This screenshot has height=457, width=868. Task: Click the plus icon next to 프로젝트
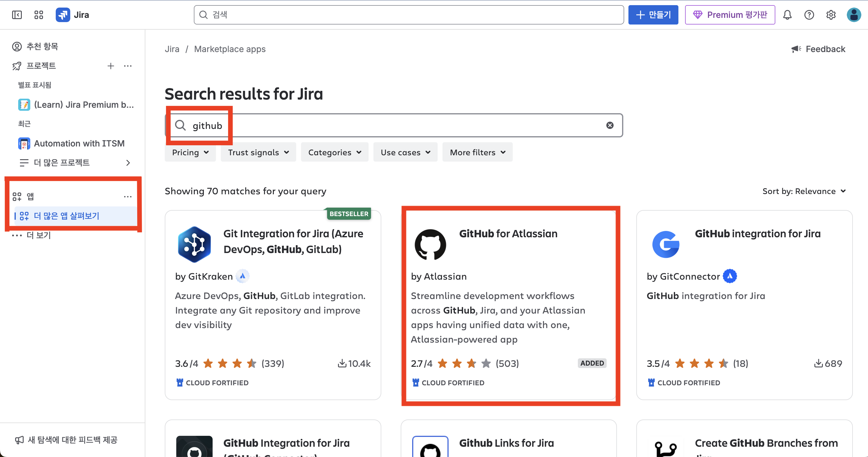click(111, 66)
